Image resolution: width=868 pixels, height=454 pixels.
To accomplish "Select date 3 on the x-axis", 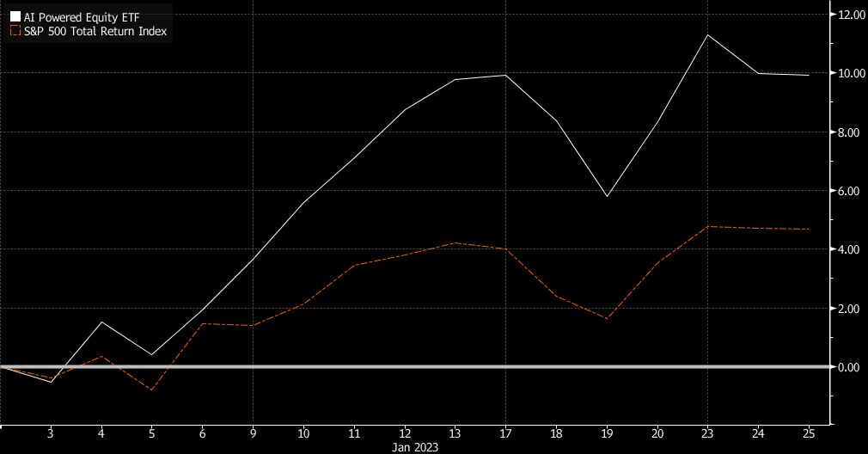I will click(x=51, y=434).
